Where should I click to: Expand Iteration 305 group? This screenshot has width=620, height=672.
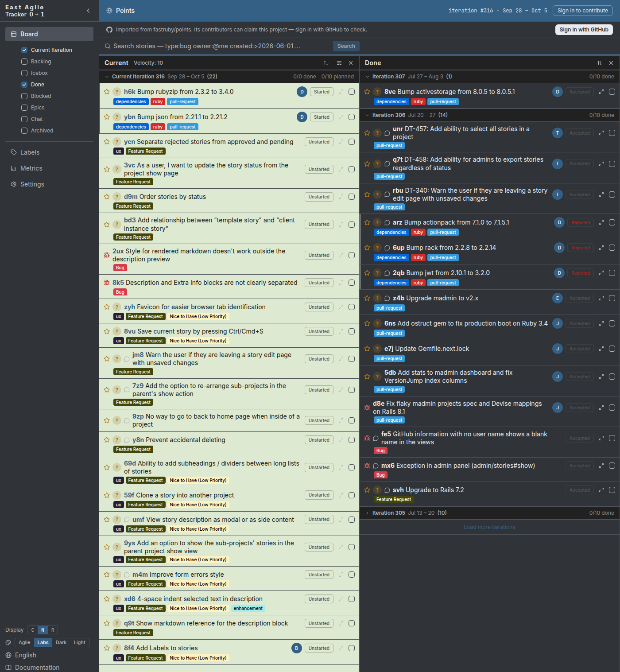point(367,513)
